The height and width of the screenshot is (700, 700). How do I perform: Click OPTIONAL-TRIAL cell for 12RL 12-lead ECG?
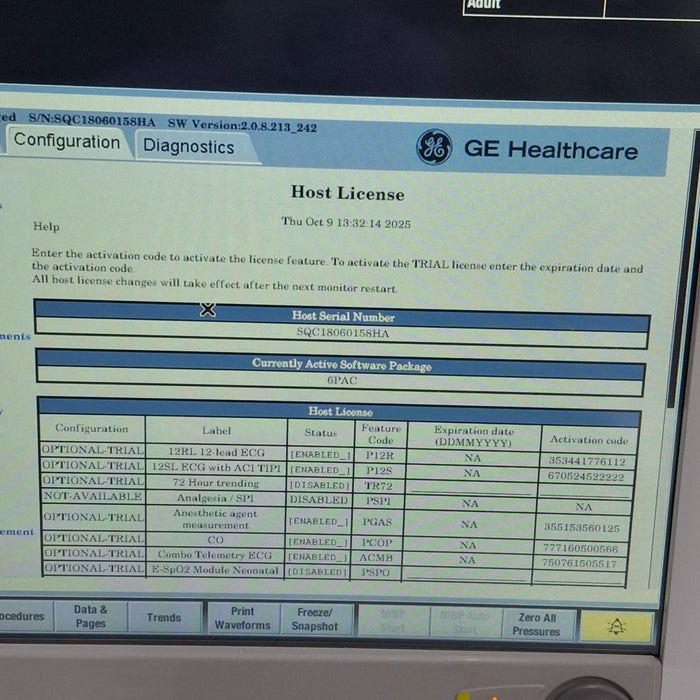point(93,450)
